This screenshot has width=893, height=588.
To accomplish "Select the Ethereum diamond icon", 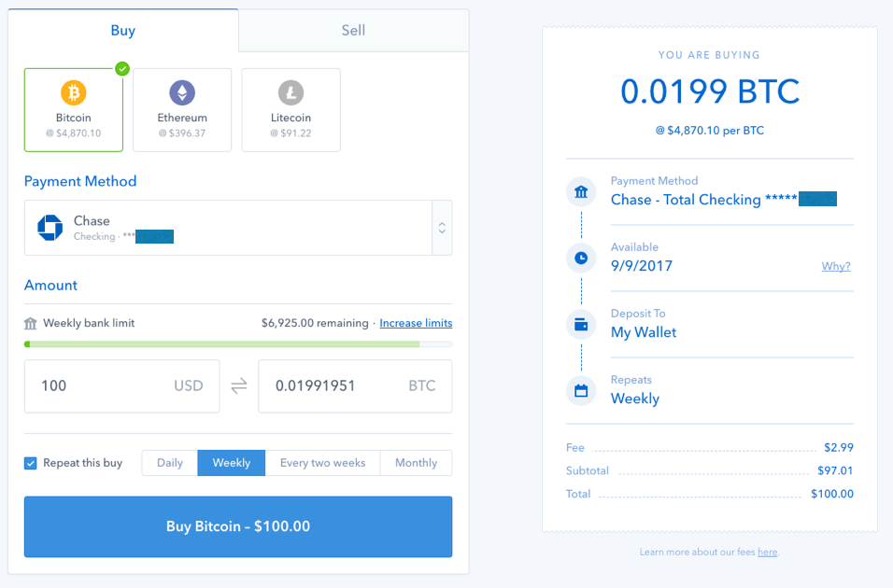I will pyautogui.click(x=182, y=92).
